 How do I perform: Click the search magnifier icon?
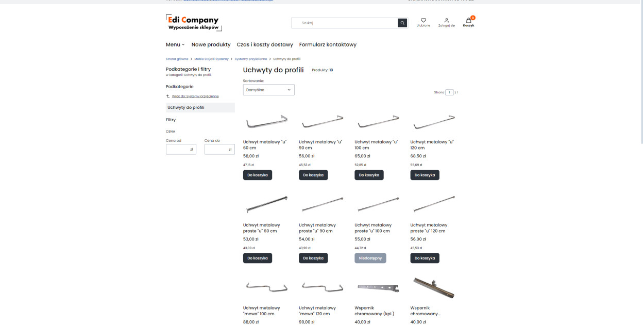click(x=402, y=23)
